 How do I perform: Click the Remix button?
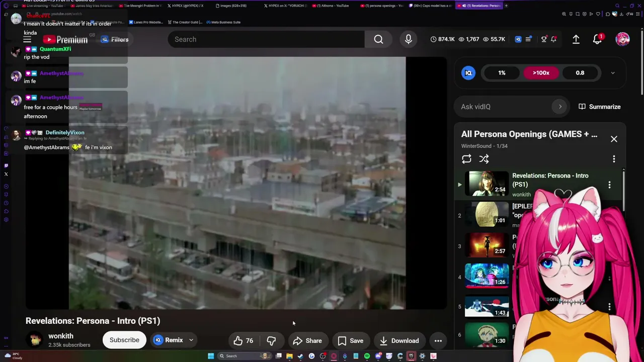(169, 340)
